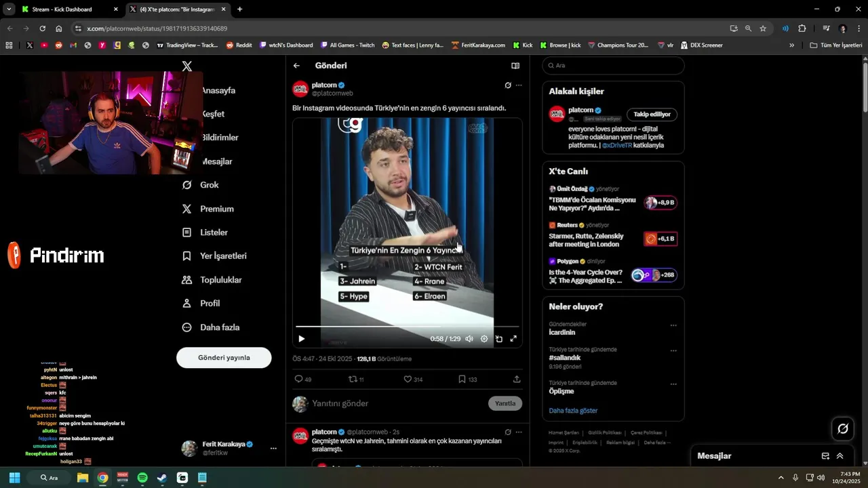
Task: Show hidden system tray icons
Action: pyautogui.click(x=781, y=478)
